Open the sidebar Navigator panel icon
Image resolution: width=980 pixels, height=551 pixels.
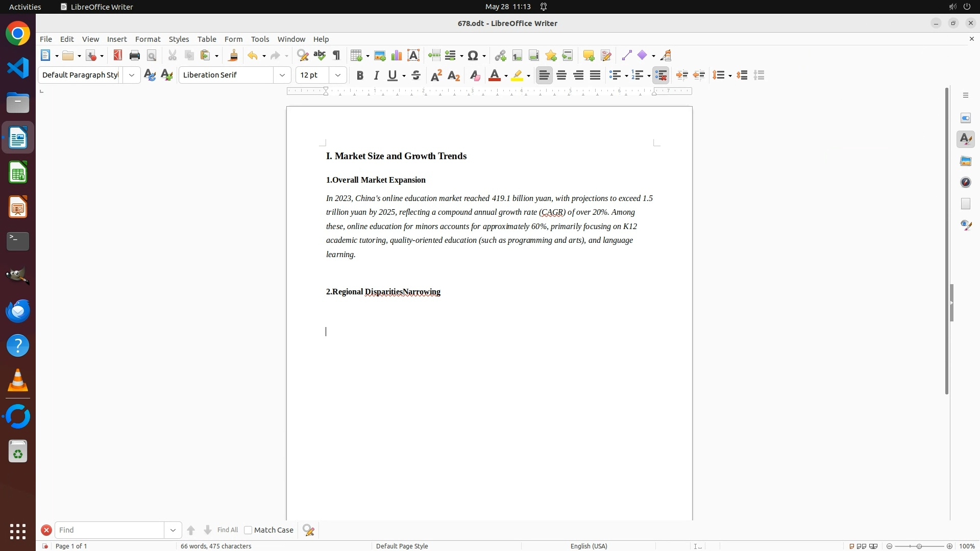[966, 182]
